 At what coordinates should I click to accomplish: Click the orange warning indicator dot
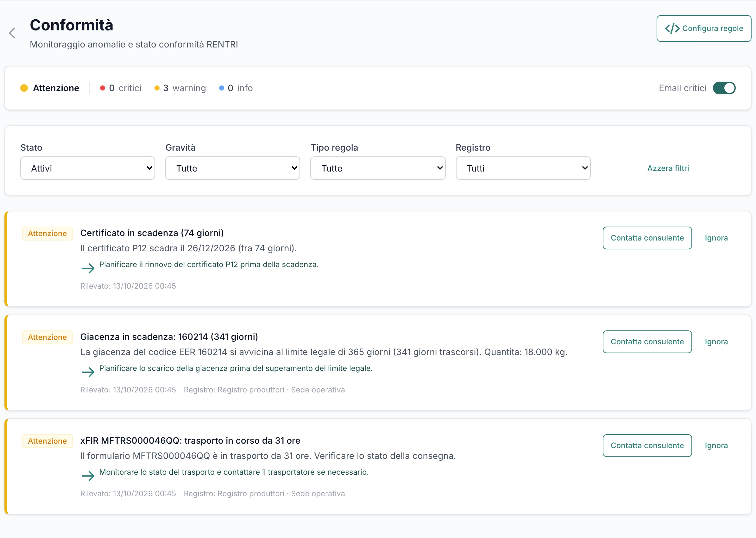click(x=157, y=88)
